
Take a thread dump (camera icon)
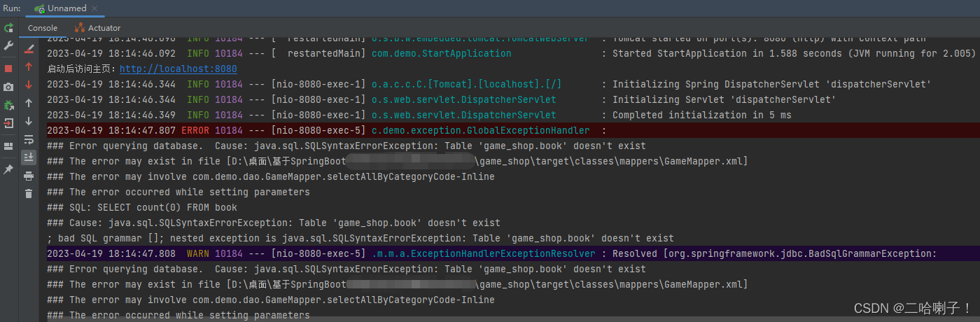(x=8, y=87)
